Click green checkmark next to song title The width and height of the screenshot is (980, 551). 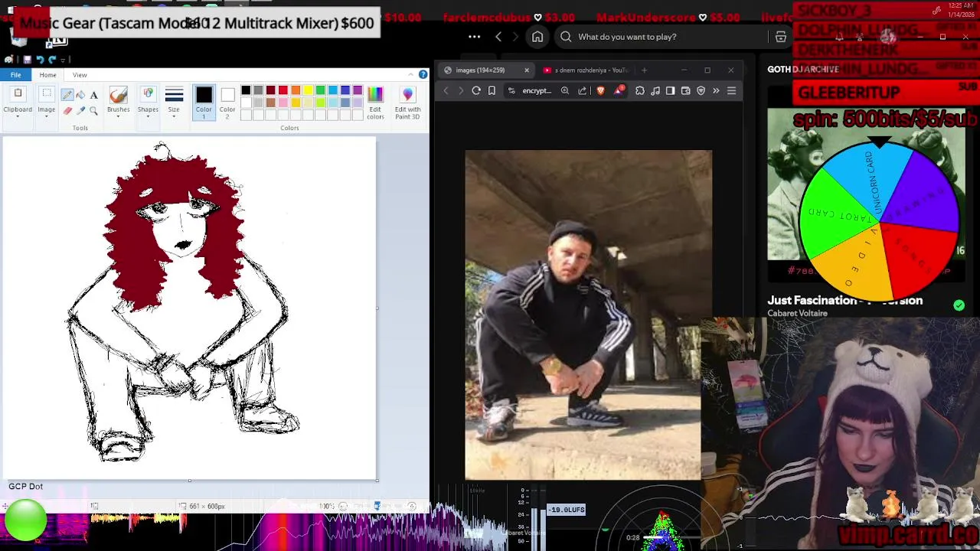959,305
